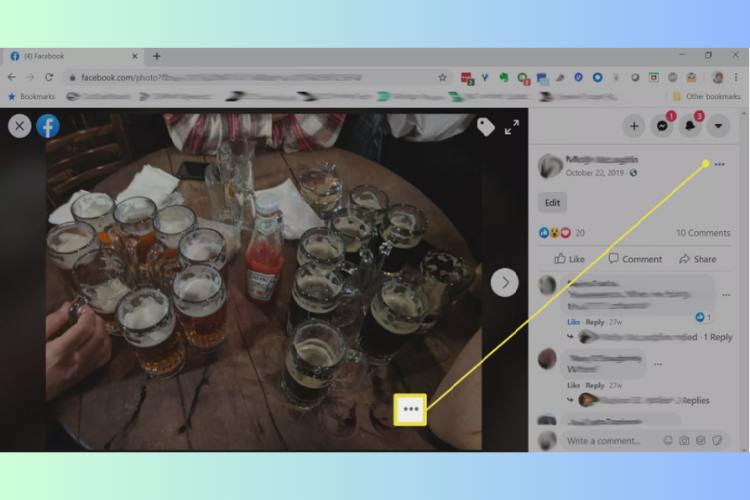Click the Comment button

point(635,259)
